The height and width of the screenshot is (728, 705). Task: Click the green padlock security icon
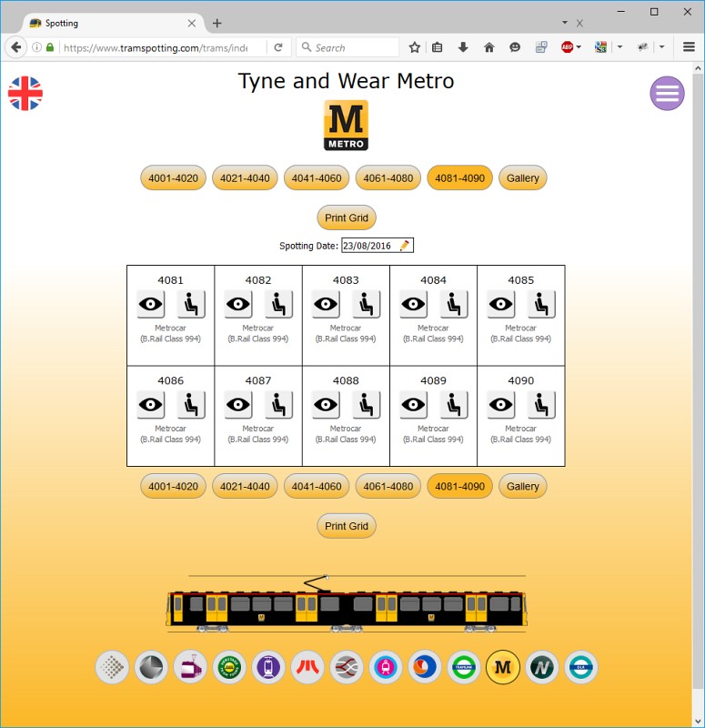coord(50,47)
